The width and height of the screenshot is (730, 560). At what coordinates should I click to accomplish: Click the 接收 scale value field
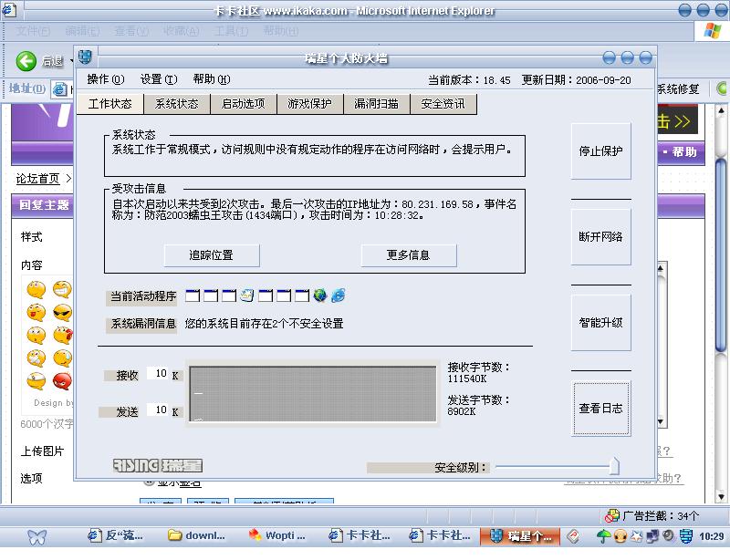tap(158, 373)
